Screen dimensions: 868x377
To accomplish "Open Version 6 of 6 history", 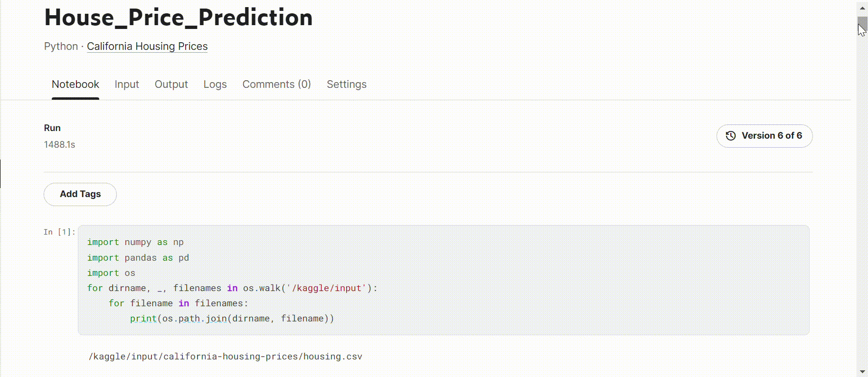I will [x=764, y=136].
